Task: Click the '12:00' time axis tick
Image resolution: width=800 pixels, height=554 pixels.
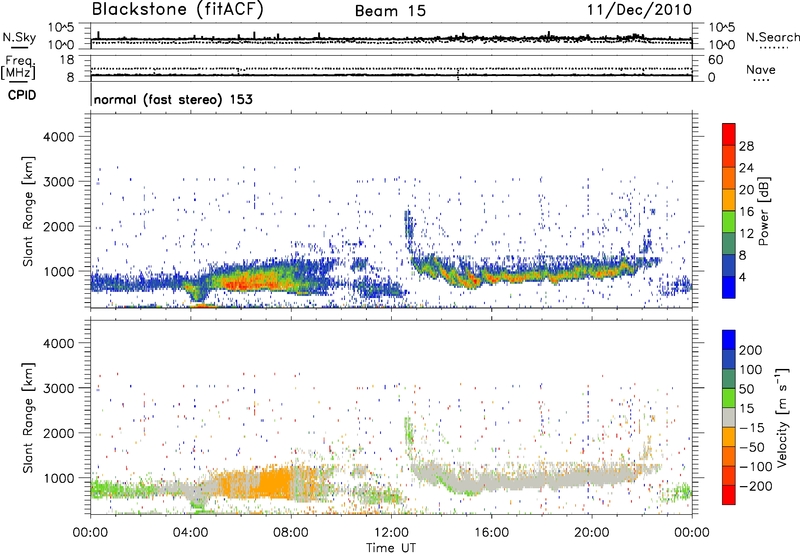Action: pyautogui.click(x=391, y=533)
